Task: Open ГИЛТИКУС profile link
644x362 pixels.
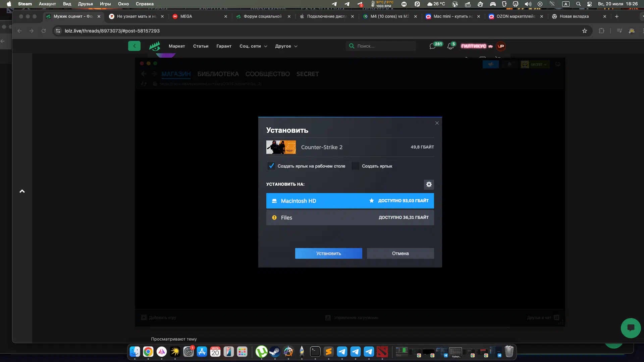Action: point(474,46)
